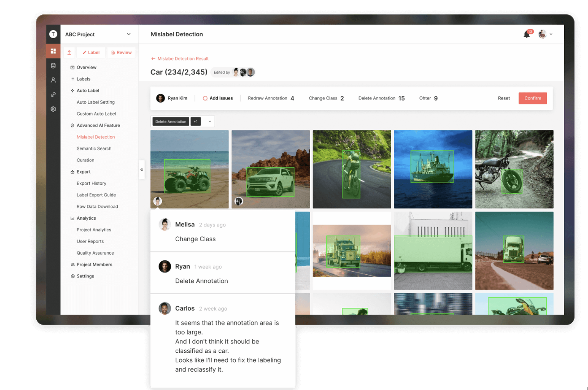Click Ryan Kim's avatar in the filter bar
The height and width of the screenshot is (390, 588).
(160, 98)
